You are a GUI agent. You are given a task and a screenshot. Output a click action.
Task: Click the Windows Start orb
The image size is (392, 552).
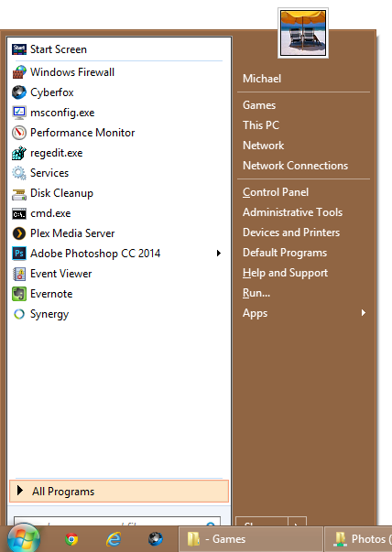[x=24, y=539]
